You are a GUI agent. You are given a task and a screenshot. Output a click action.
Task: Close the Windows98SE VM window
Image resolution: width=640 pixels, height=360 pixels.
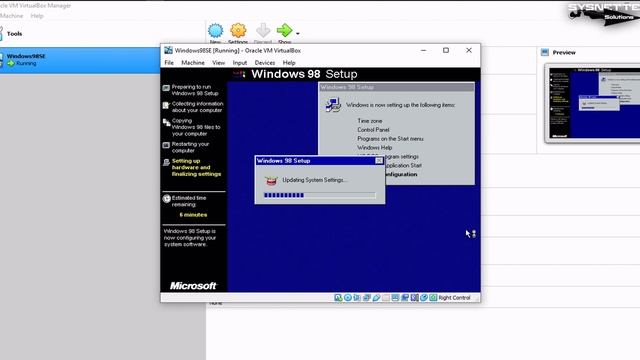(469, 50)
